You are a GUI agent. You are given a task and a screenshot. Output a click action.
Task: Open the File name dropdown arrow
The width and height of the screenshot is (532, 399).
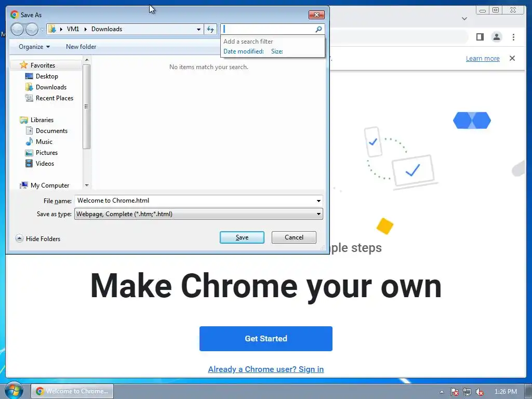(318, 201)
